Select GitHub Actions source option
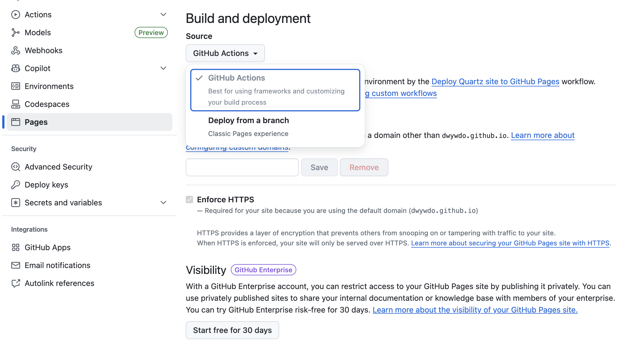Screen dimensions: 644x352 275,90
